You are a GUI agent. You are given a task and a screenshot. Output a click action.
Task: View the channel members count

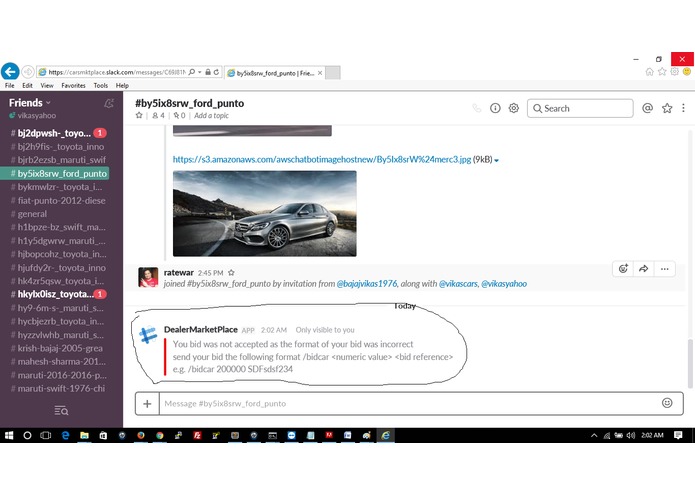[x=158, y=116]
